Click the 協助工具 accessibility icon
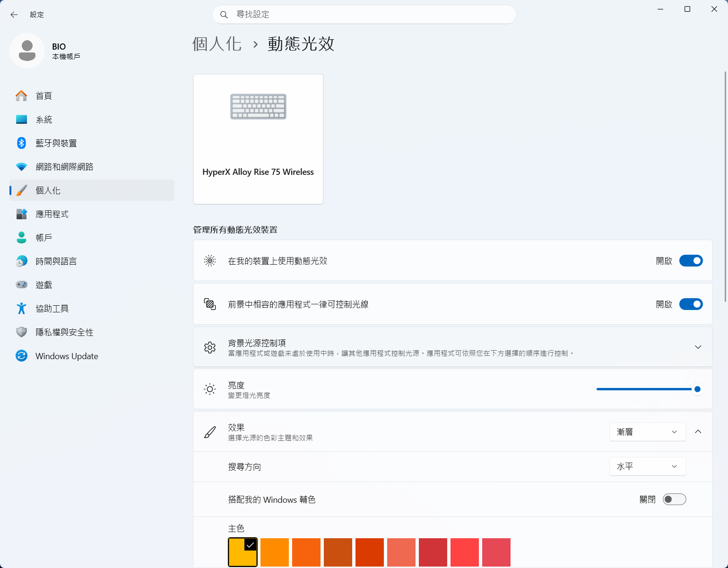Screen dimensions: 728x568 coord(21,309)
